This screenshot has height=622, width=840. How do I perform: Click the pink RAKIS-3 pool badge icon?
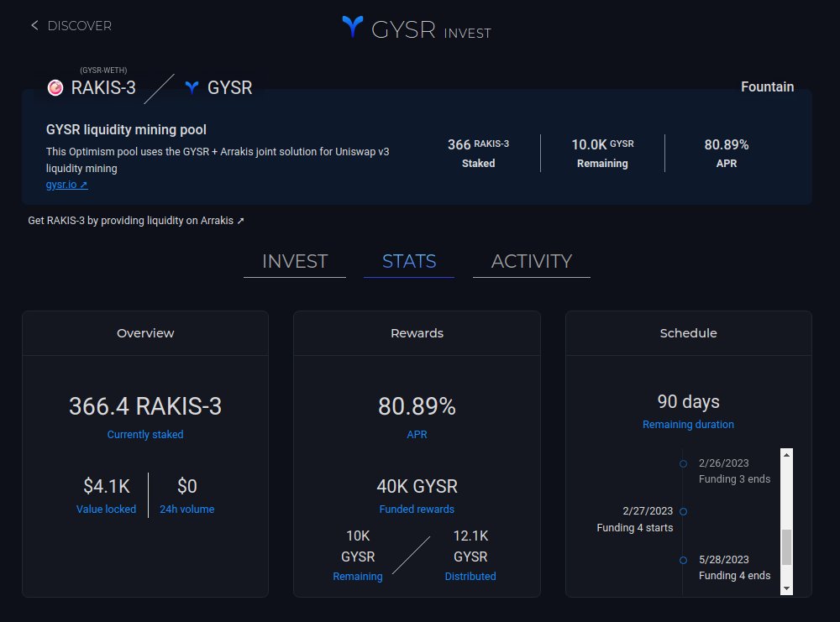[54, 86]
